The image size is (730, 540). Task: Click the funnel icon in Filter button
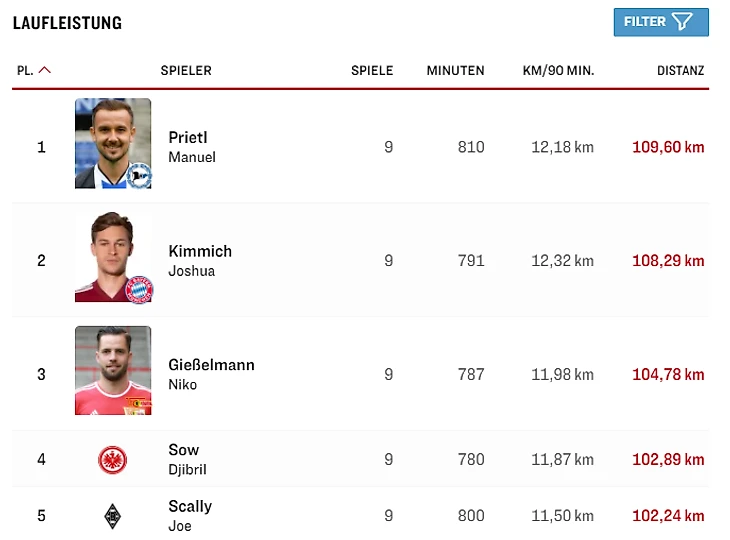click(x=683, y=22)
